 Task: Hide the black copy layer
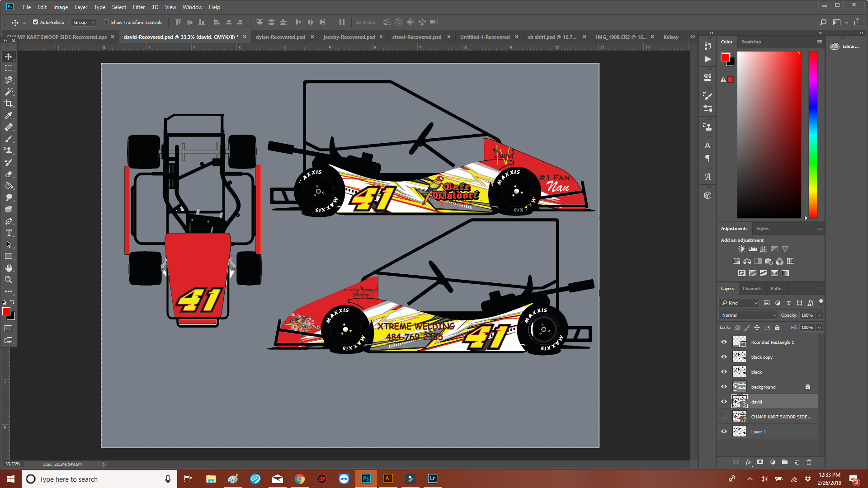724,357
